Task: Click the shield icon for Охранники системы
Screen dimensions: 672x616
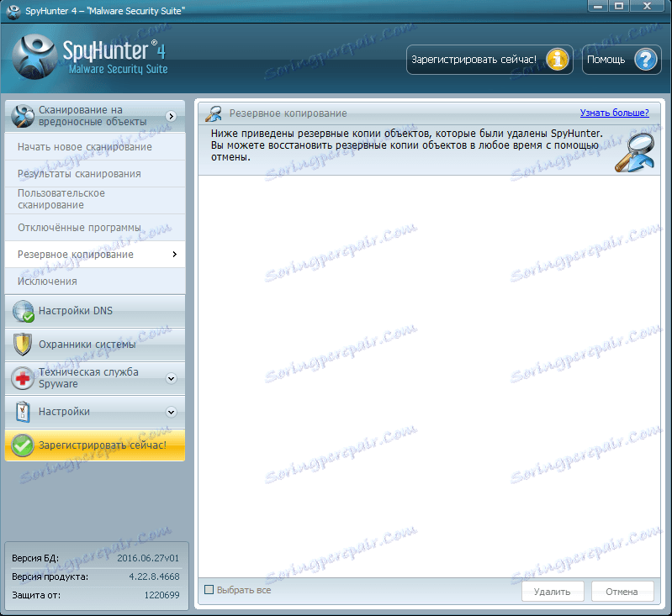Action: click(x=23, y=345)
